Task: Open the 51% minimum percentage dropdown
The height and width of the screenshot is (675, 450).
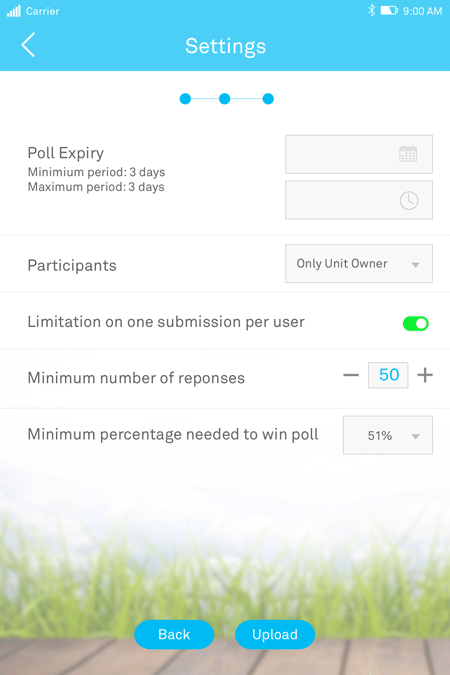Action: coord(388,435)
